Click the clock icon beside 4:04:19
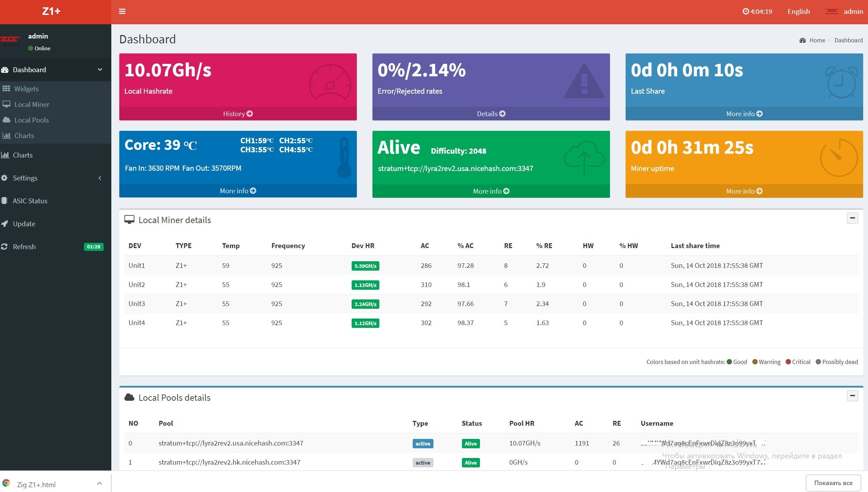This screenshot has width=868, height=492. coord(745,11)
